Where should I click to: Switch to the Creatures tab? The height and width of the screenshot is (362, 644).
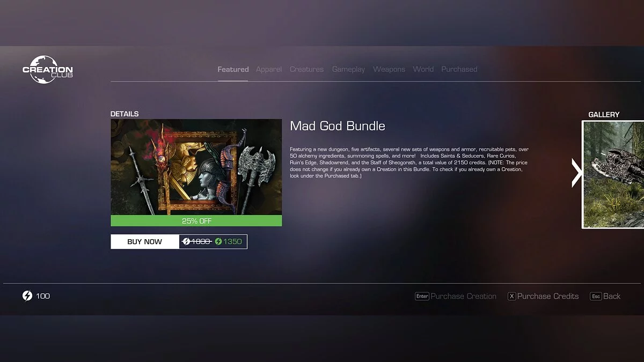[306, 69]
